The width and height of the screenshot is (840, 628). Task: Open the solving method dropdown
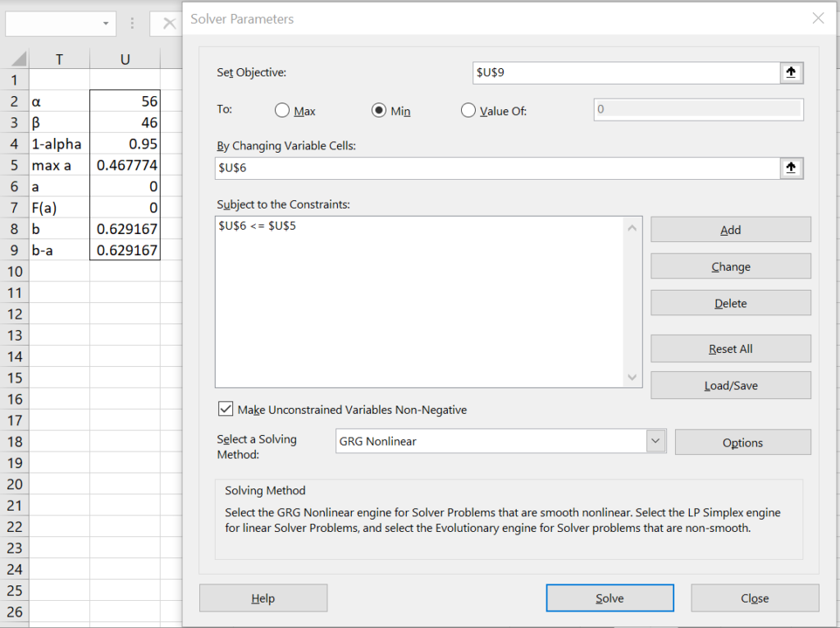655,441
